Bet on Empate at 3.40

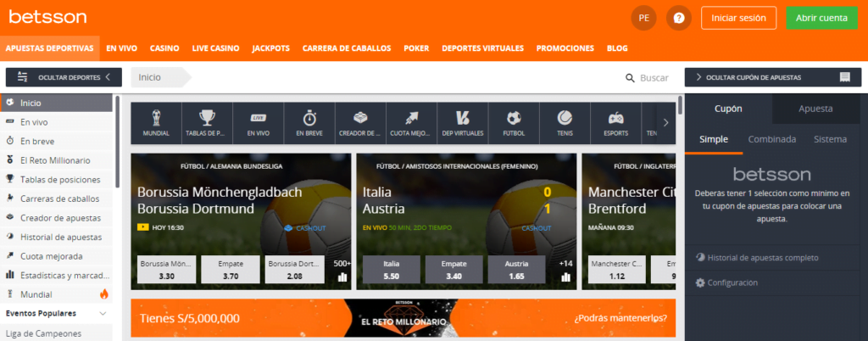(x=454, y=270)
